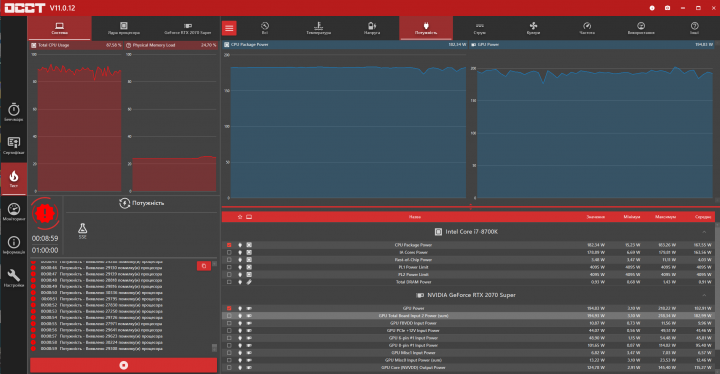Viewport: 720px width, 374px height.
Task: Stop the running test with the red button
Action: (x=124, y=365)
